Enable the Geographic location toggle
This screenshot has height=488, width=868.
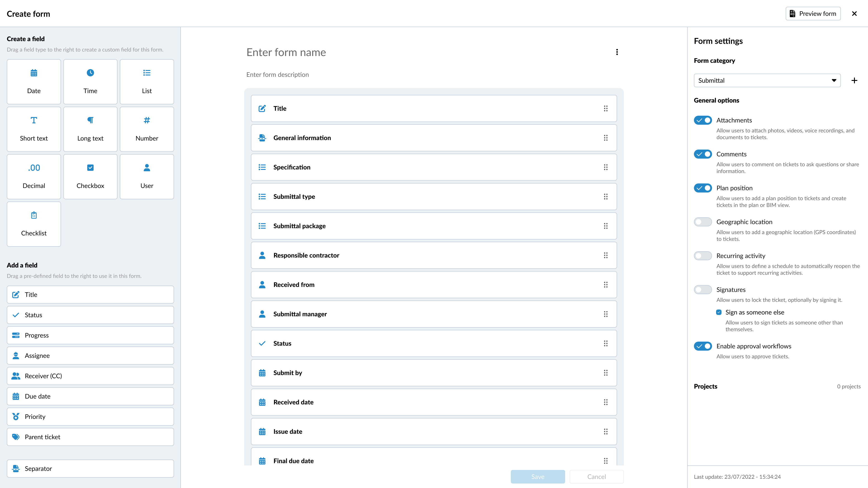(703, 222)
